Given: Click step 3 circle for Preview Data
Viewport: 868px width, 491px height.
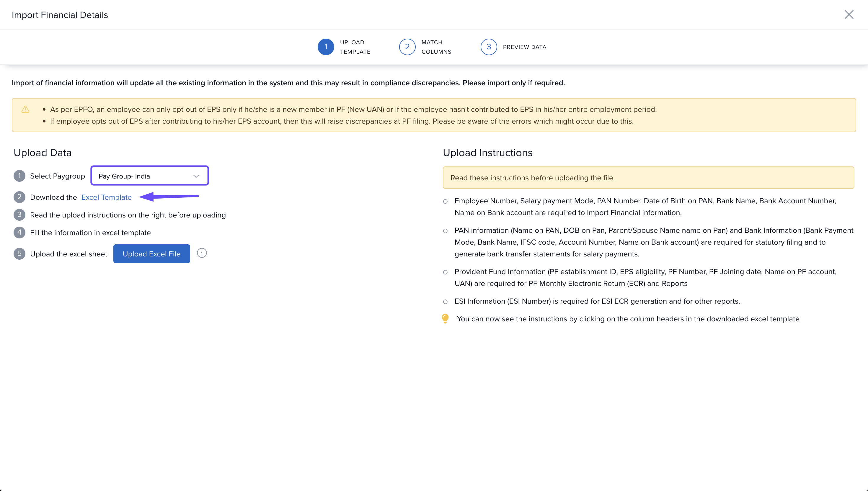Looking at the screenshot, I should tap(488, 47).
